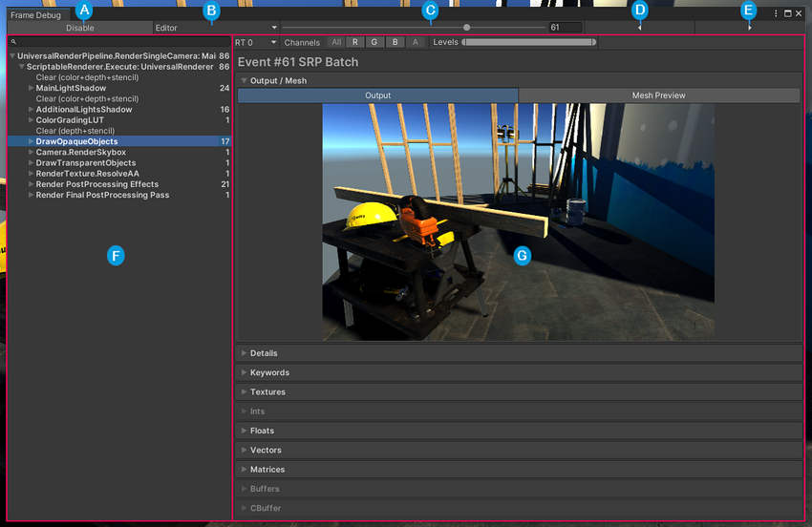The width and height of the screenshot is (812, 527).
Task: Switch to the Mesh Preview tab
Action: click(658, 95)
